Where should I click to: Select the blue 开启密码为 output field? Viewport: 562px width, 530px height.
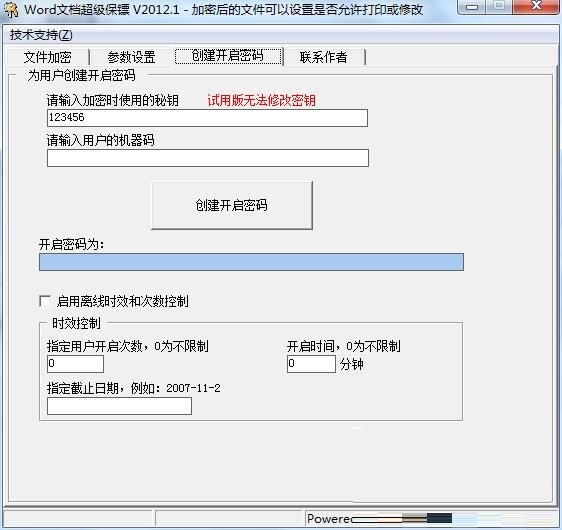pos(251,262)
